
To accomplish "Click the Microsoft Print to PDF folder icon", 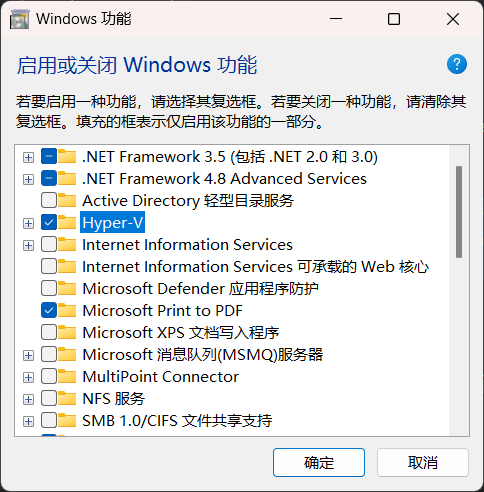I will (67, 310).
